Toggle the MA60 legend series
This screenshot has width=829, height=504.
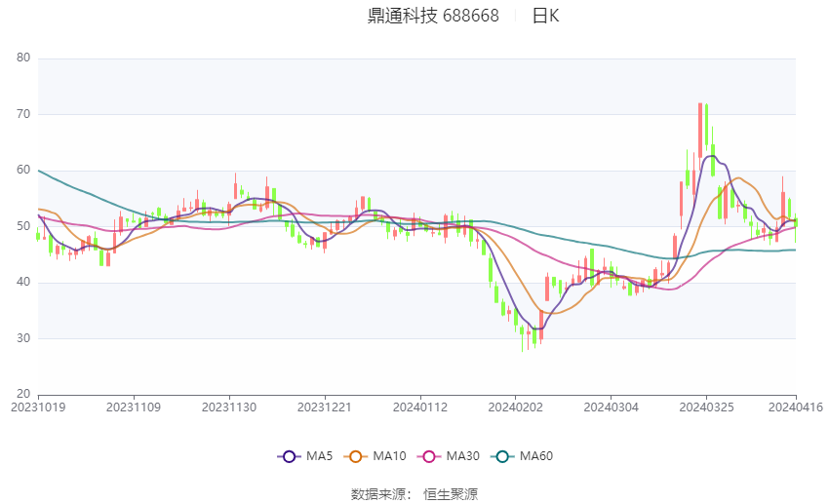[522, 456]
